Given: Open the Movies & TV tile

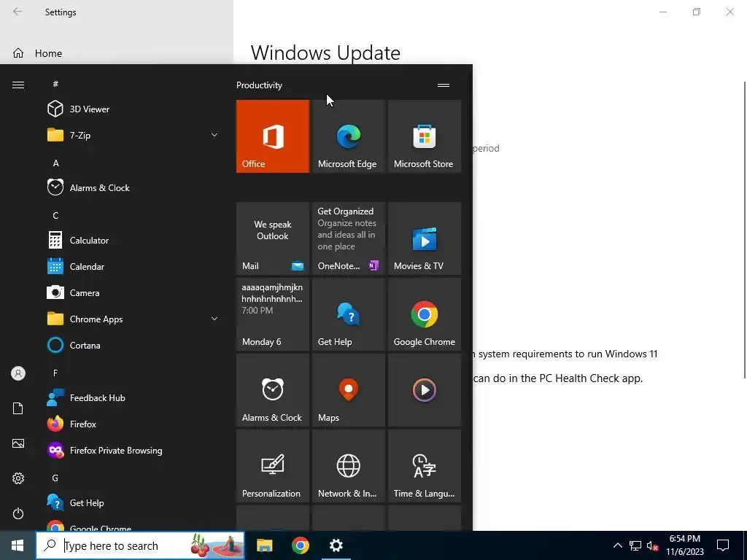Looking at the screenshot, I should pos(425,238).
